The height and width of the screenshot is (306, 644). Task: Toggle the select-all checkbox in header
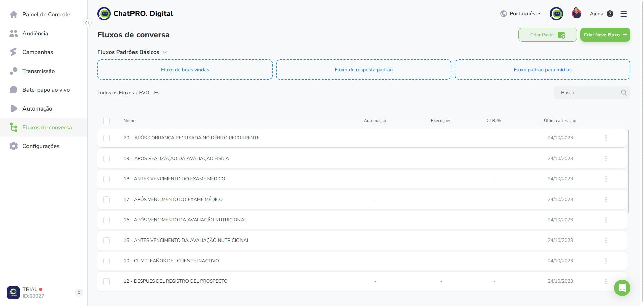107,121
